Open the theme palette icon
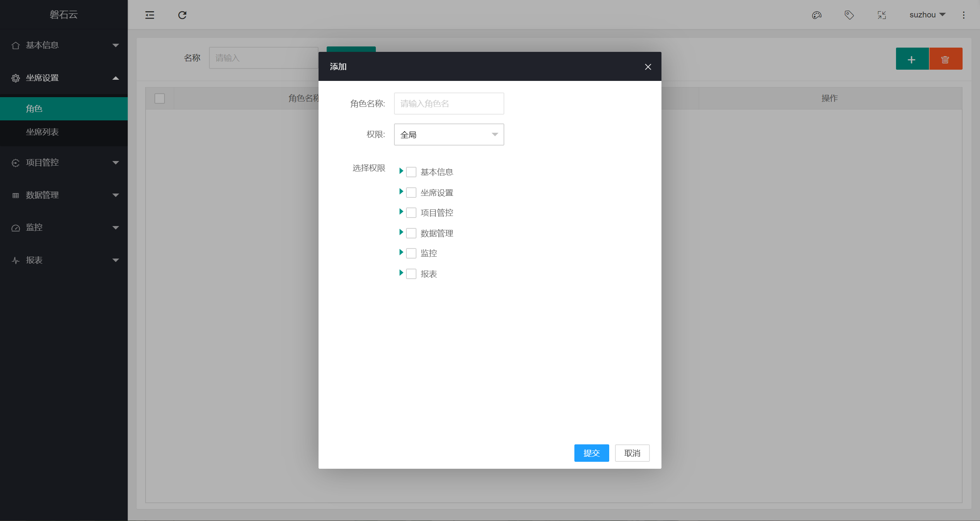The width and height of the screenshot is (980, 521). pos(817,15)
